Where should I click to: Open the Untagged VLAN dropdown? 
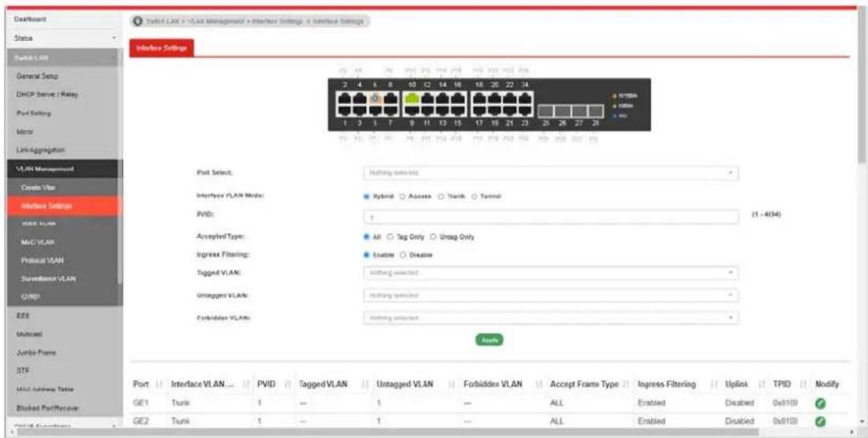pos(551,295)
